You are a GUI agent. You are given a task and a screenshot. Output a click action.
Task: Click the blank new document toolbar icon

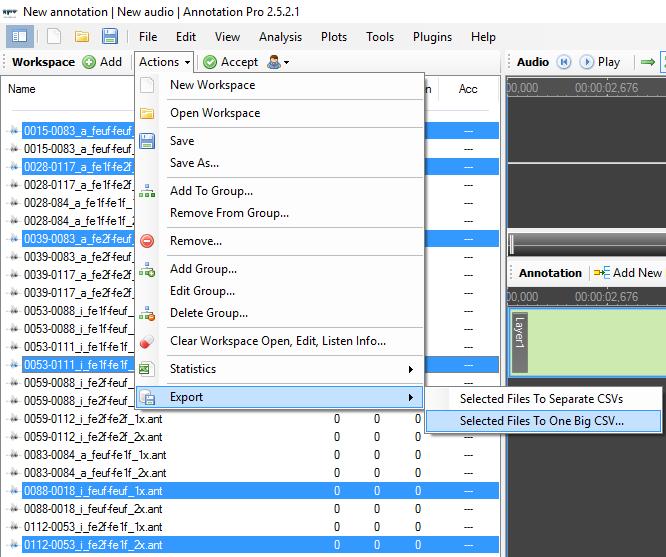[x=54, y=37]
